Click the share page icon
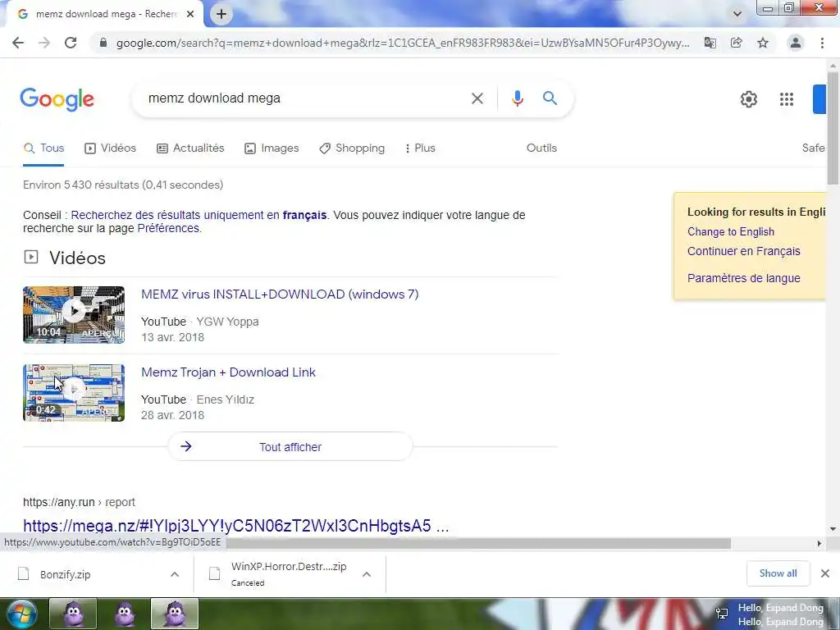 pyautogui.click(x=736, y=43)
